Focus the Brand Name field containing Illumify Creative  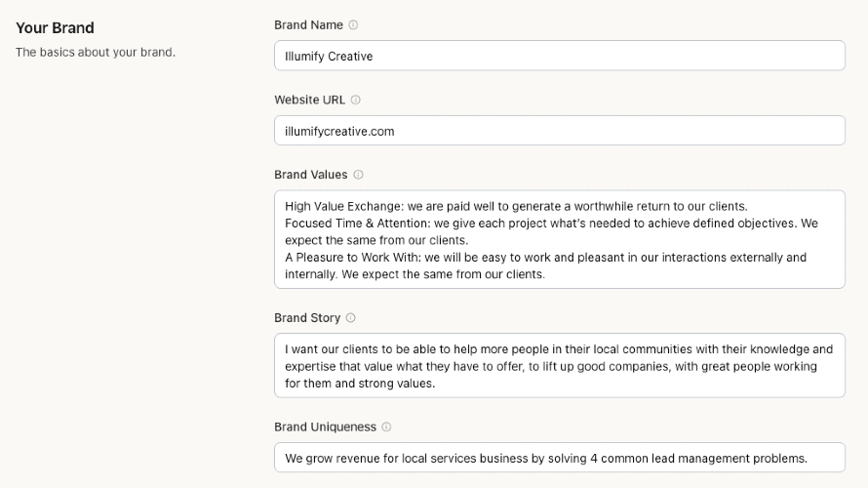coord(559,56)
